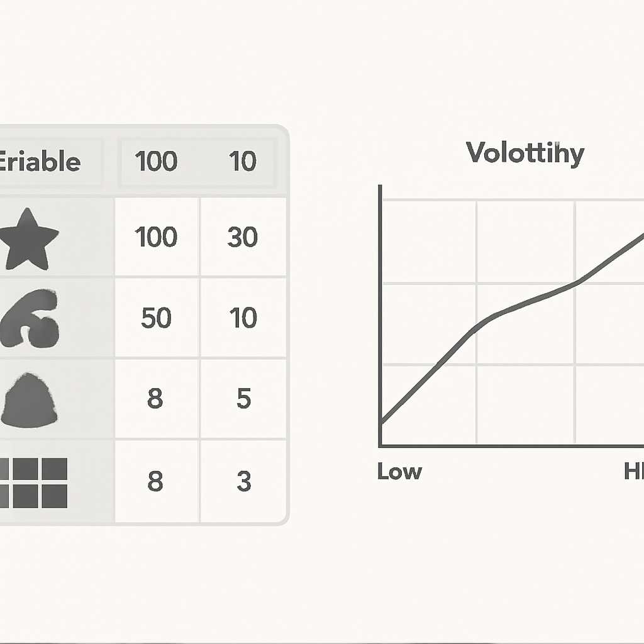Select the star row value 100

(156, 237)
